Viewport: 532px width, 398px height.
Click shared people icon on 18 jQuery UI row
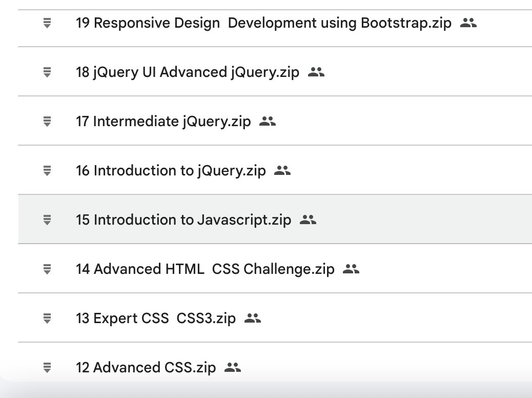[x=316, y=72]
